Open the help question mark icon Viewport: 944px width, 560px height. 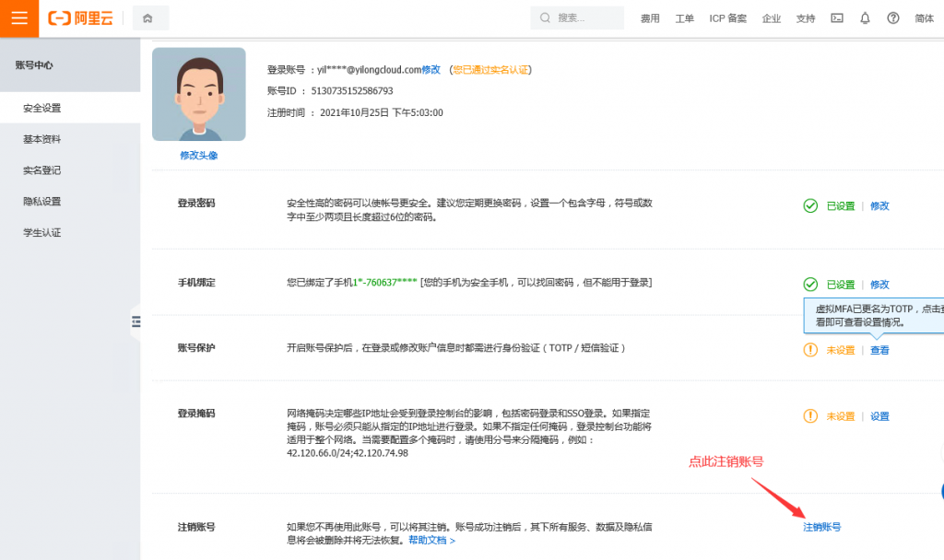click(892, 18)
